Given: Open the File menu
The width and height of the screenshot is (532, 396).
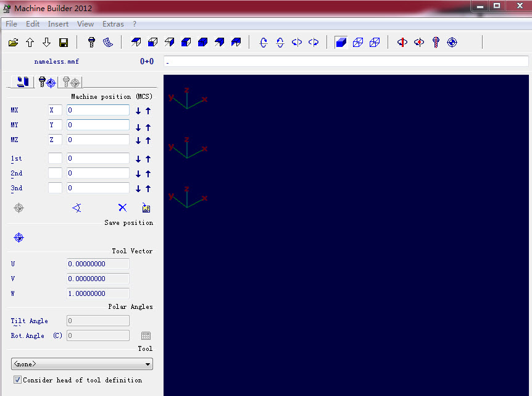Looking at the screenshot, I should pos(11,24).
